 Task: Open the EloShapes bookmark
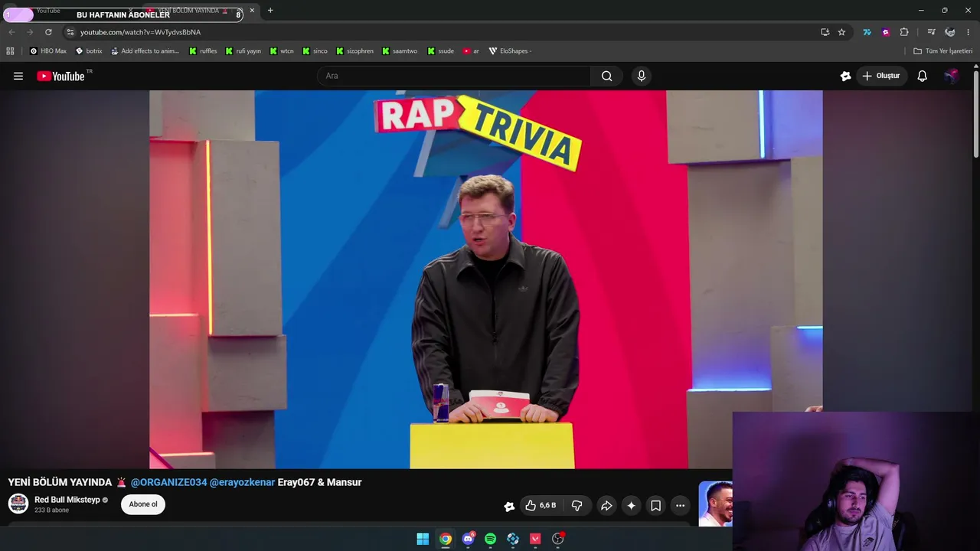coord(510,51)
